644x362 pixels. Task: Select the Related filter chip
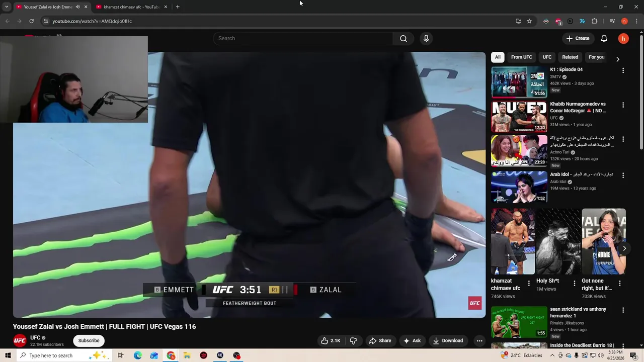pyautogui.click(x=570, y=57)
